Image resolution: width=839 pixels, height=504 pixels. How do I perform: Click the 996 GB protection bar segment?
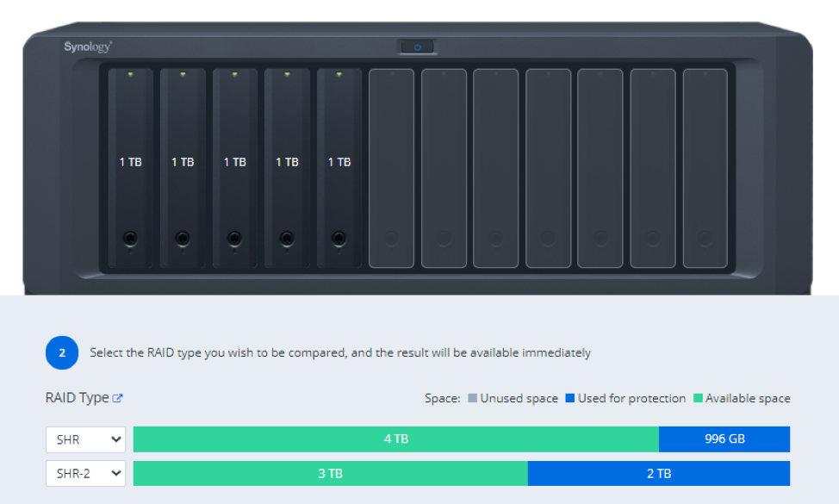point(724,439)
